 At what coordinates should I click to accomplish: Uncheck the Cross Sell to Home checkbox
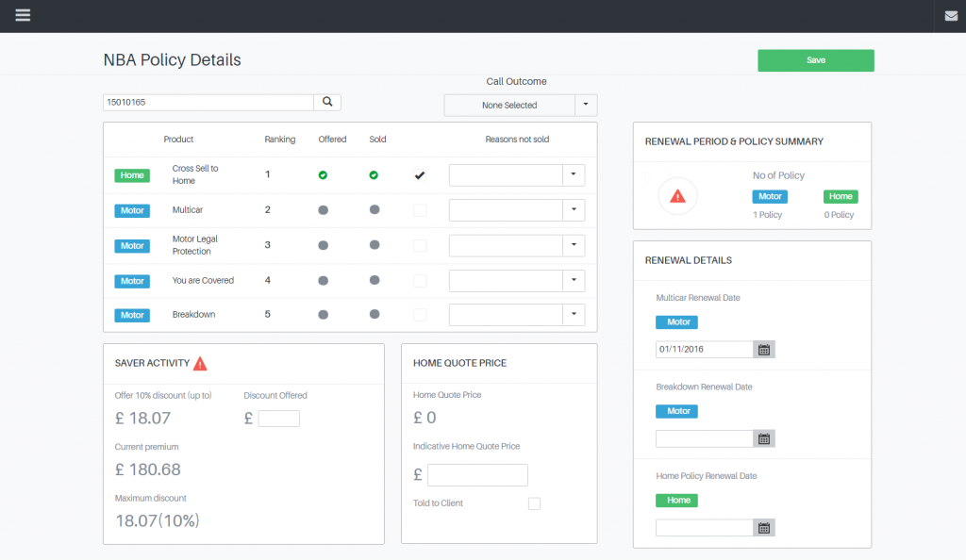420,175
